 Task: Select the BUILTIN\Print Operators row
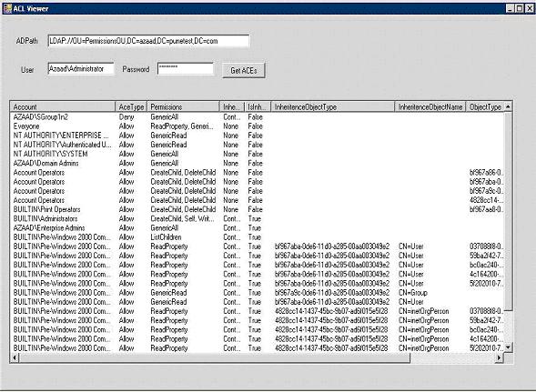click(257, 209)
